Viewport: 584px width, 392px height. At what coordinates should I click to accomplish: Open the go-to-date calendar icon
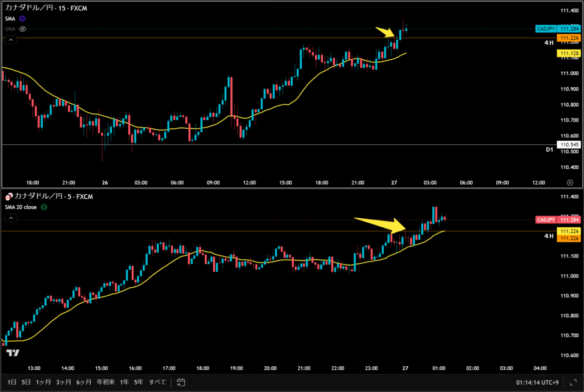[181, 382]
